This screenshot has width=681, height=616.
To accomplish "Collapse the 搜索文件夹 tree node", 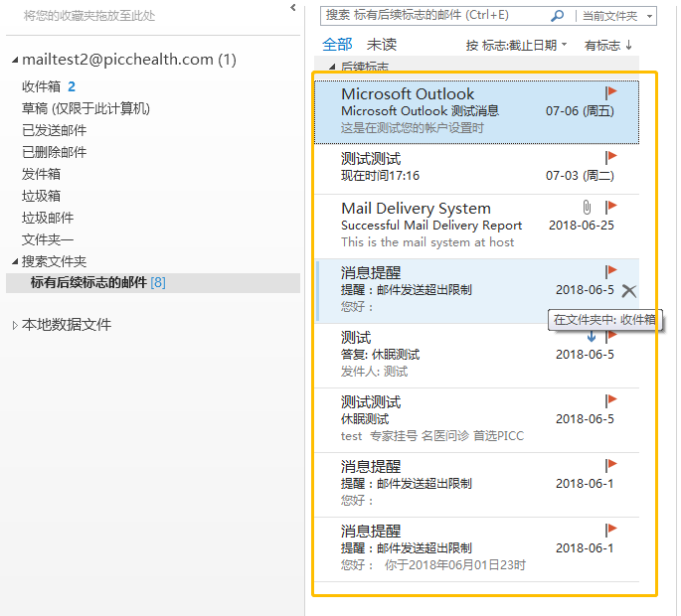I will coord(15,261).
